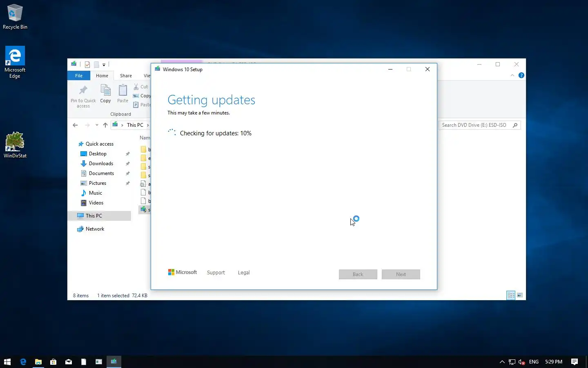Open the Microsoft Edge desktop shortcut
588x368 pixels.
click(15, 62)
